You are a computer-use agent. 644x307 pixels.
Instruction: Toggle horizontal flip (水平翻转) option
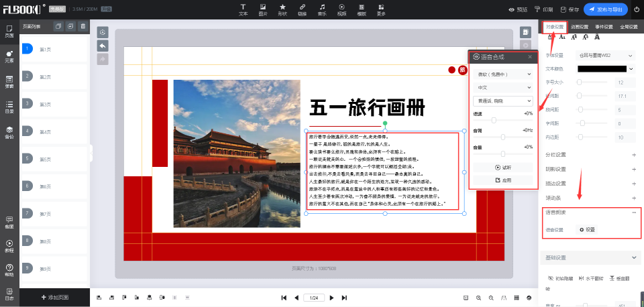pos(590,278)
